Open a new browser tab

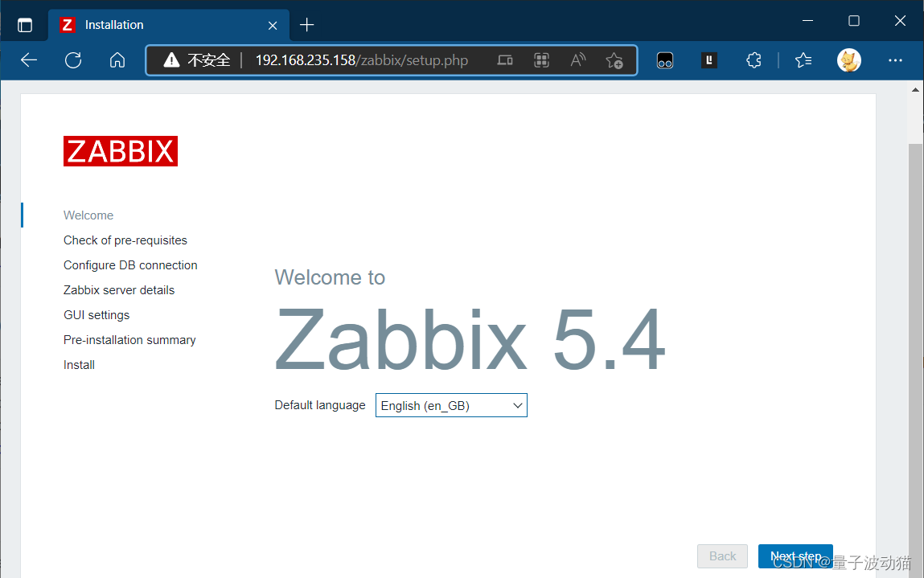click(x=307, y=25)
